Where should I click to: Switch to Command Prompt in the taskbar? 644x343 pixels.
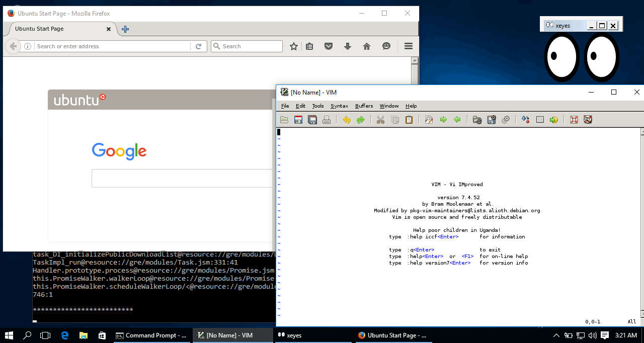pos(151,335)
